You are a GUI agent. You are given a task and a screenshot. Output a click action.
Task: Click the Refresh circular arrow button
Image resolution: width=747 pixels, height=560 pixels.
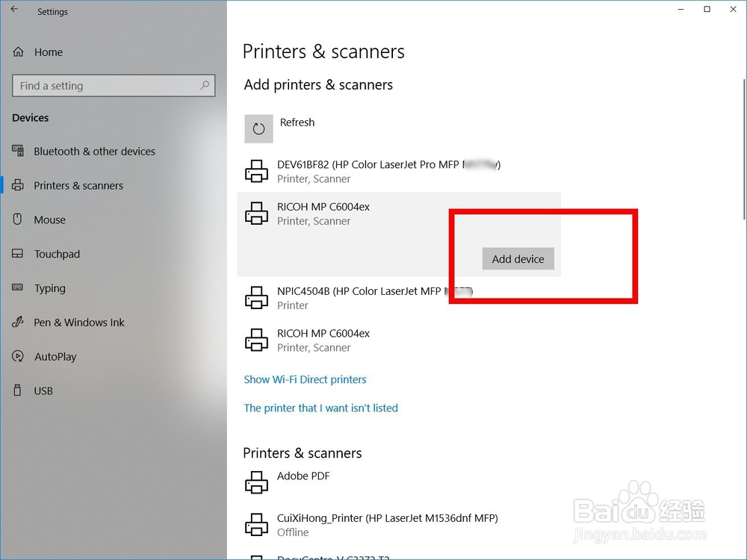258,128
